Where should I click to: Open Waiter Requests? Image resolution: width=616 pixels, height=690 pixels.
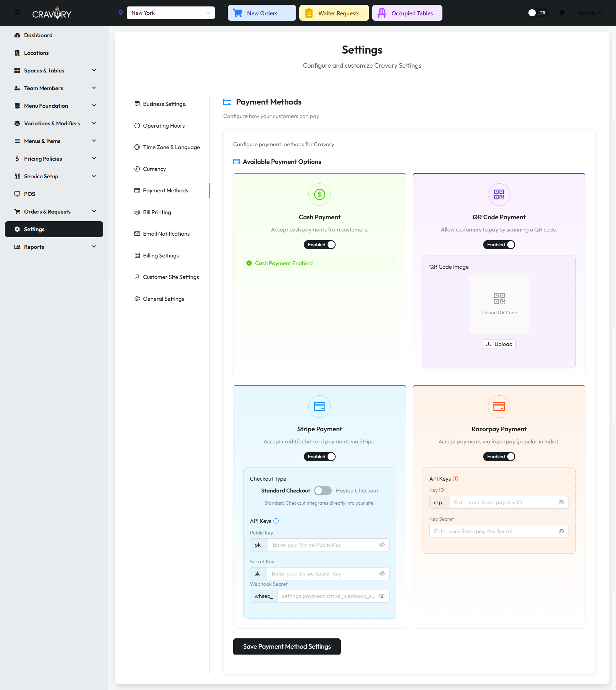point(334,13)
